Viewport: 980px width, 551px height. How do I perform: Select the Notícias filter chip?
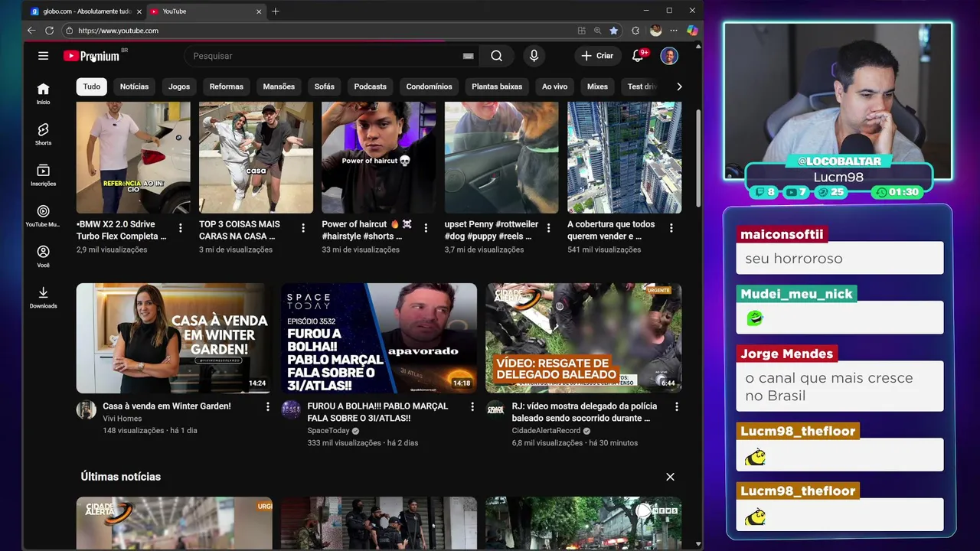click(134, 86)
